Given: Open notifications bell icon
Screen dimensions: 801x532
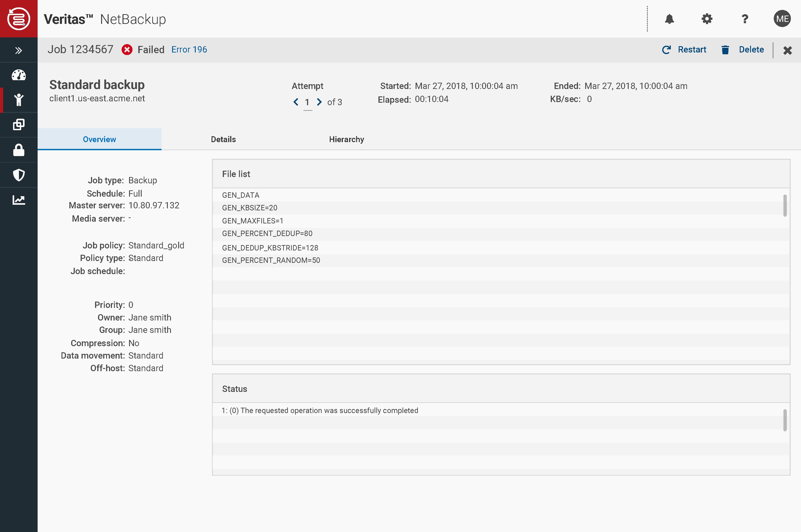Looking at the screenshot, I should tap(669, 19).
